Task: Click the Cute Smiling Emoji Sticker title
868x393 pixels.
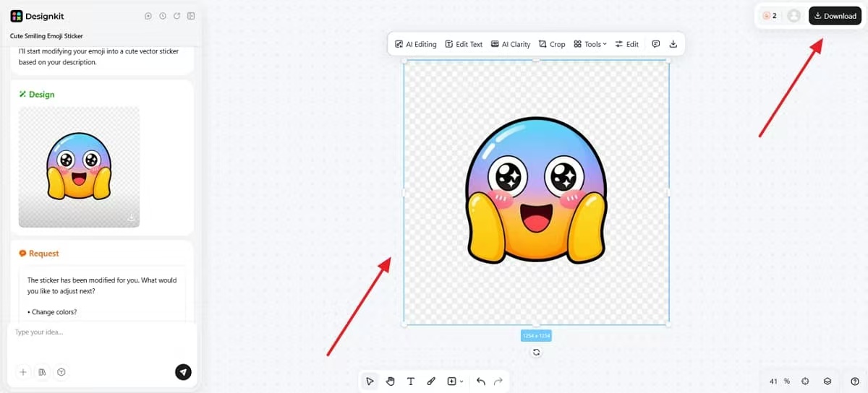Action: tap(46, 35)
